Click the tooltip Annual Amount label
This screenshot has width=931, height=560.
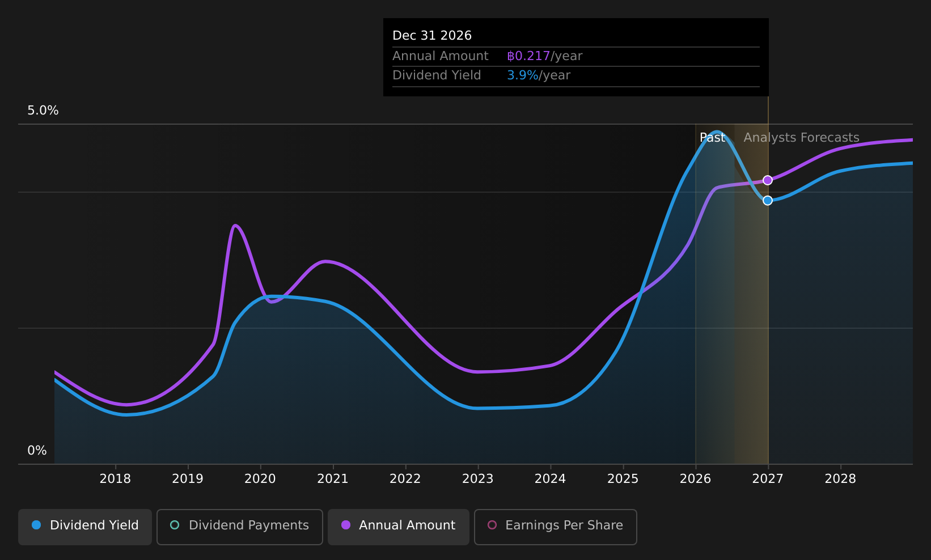(x=440, y=56)
